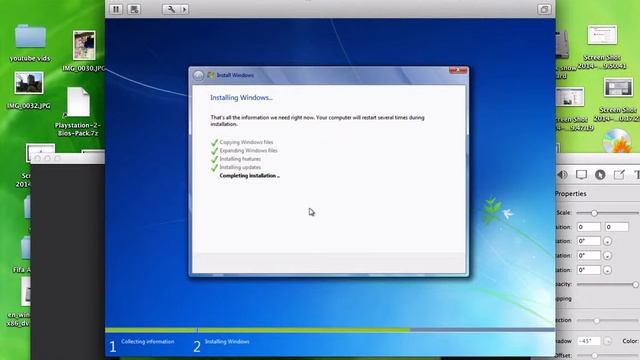Open the wrench settings tool in the VM toolbar
640x360 pixels.
coord(171,9)
